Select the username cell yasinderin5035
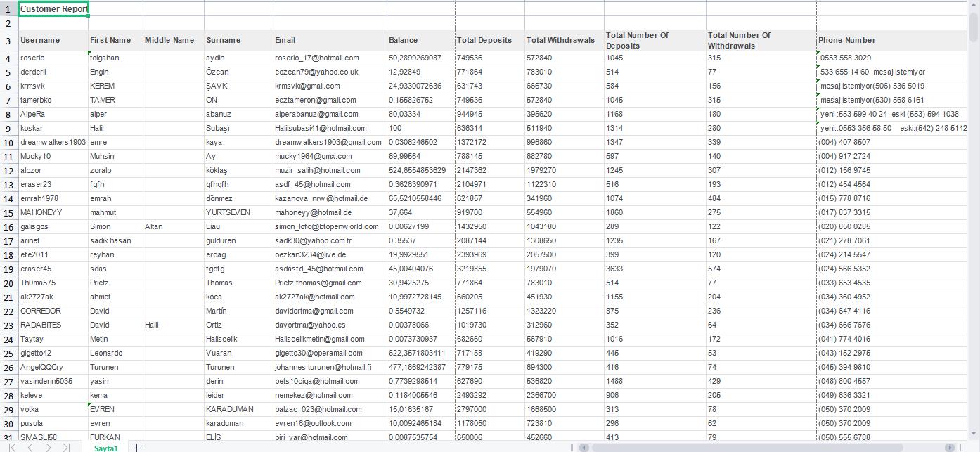This screenshot has width=980, height=452. coord(53,381)
